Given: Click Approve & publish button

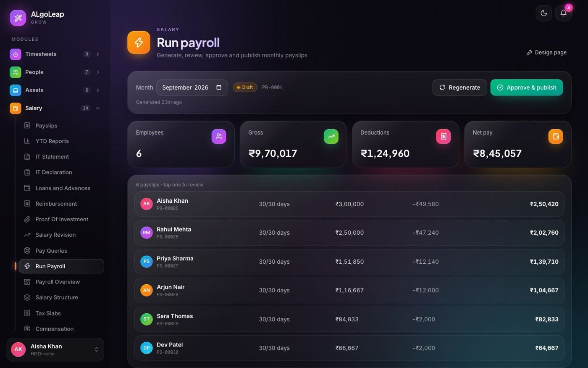Looking at the screenshot, I should point(527,87).
